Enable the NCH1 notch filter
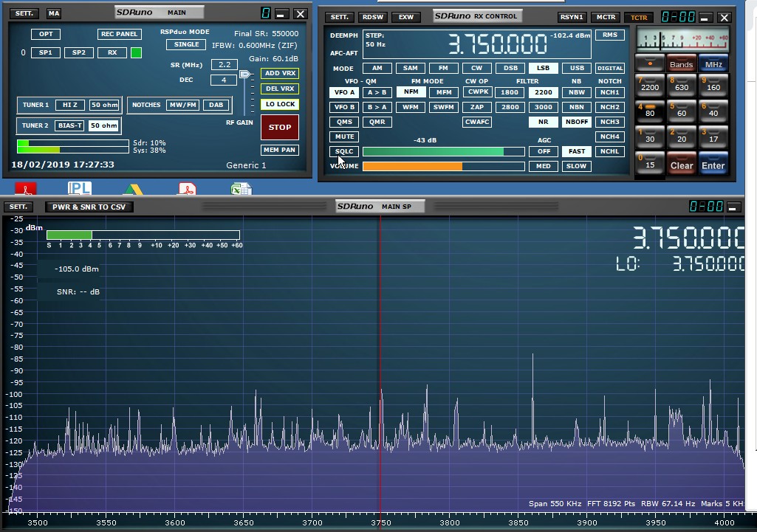The image size is (757, 532). click(610, 92)
